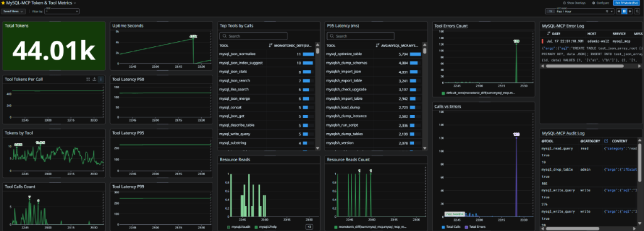This screenshot has height=231, width=644.
Task: Select mysqlsh_version row
Action: click(374, 143)
